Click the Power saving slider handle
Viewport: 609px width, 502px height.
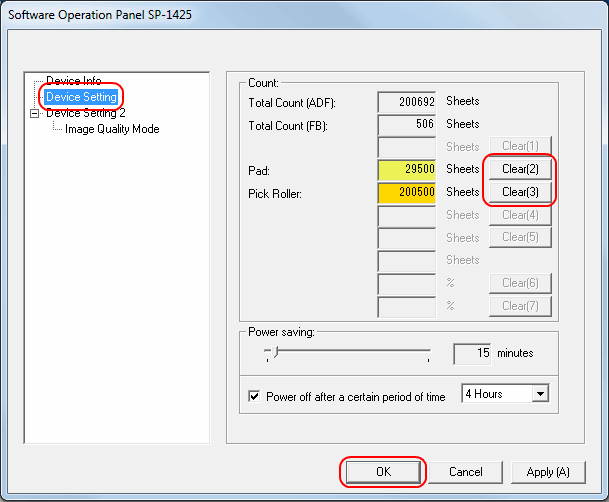click(275, 352)
